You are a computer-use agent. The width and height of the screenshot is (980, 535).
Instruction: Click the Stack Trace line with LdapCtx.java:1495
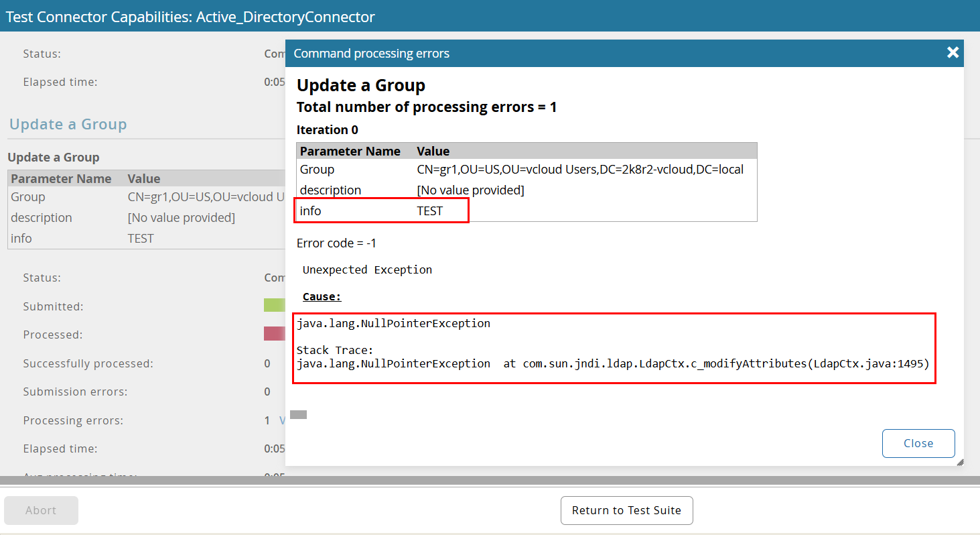click(612, 363)
